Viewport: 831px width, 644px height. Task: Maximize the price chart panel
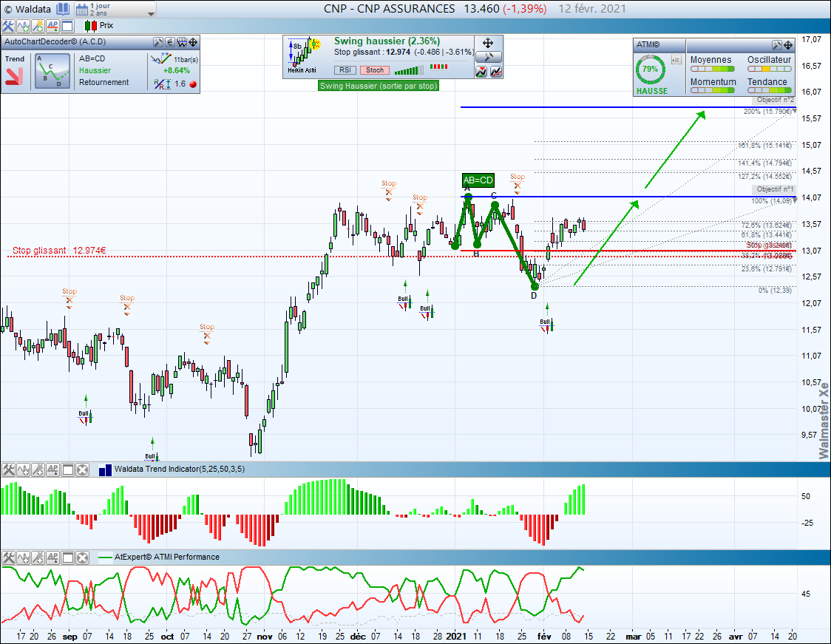coord(67,26)
